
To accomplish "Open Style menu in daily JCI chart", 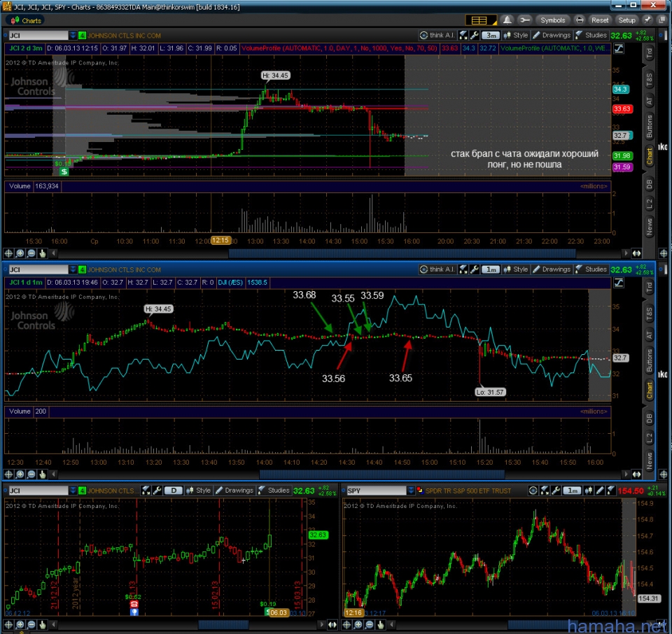I will 199,491.
